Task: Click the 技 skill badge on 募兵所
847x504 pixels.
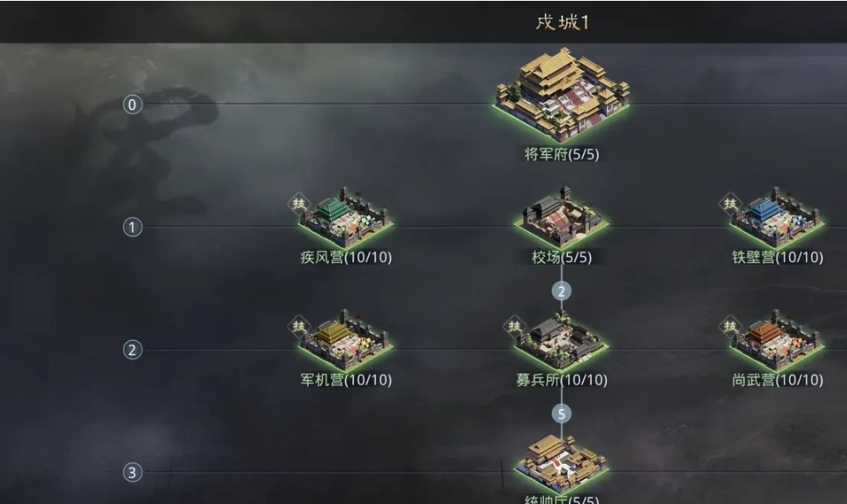Action: [x=514, y=327]
